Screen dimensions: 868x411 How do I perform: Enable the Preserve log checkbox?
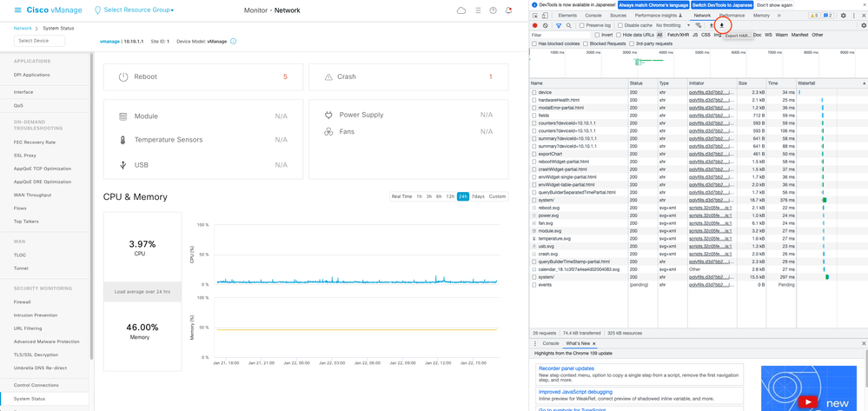[x=582, y=25]
